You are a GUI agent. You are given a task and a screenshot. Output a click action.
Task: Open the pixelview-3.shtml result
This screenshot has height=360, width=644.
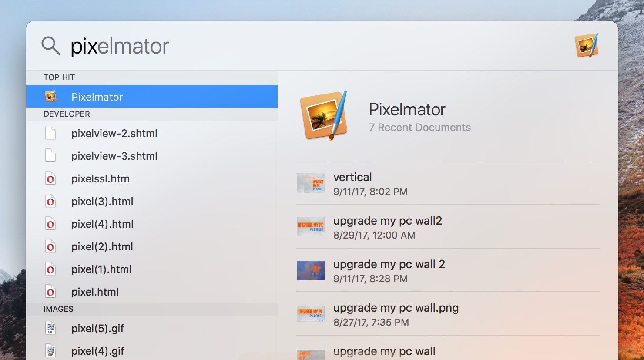point(114,156)
